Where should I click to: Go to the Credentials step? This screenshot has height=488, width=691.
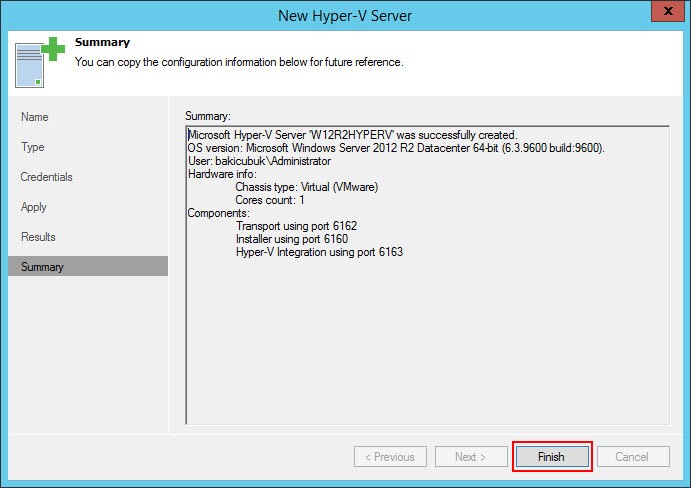[46, 177]
